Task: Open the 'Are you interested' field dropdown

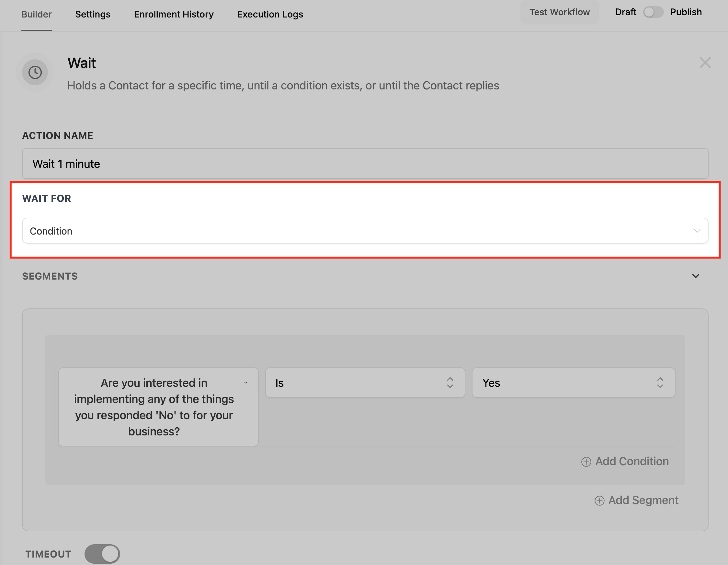Action: coord(154,407)
